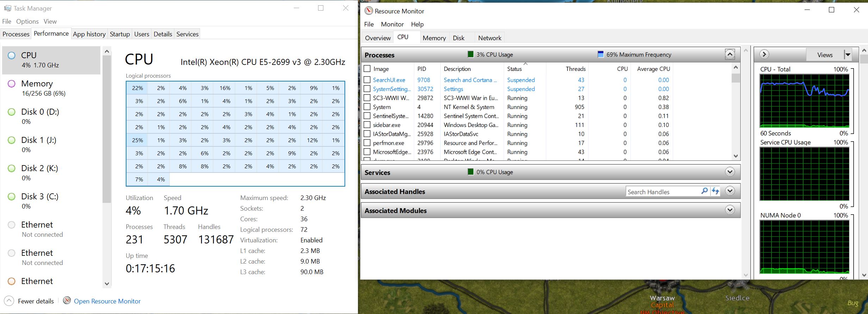Click Warsaw city label on the map
Viewport: 868px width, 314px height.
pos(662,298)
